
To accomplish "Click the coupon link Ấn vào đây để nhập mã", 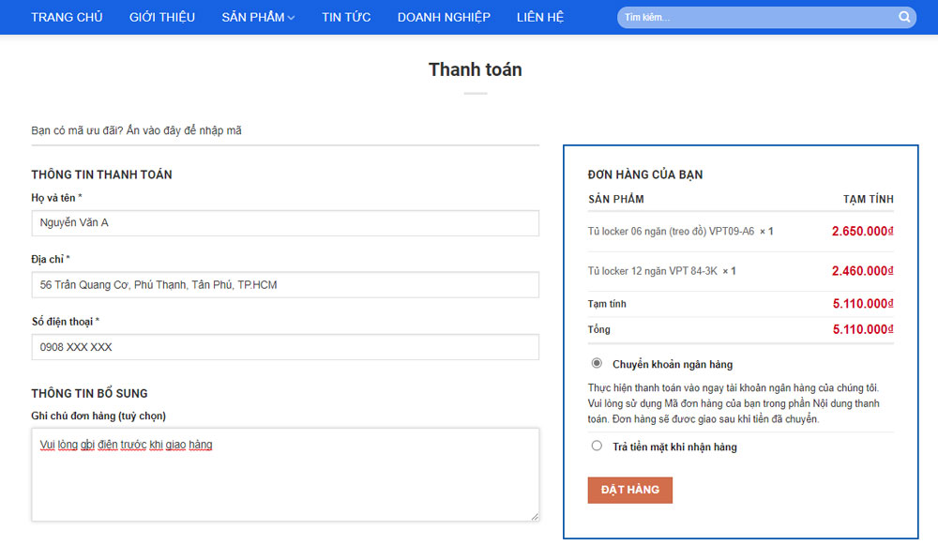I will [x=184, y=130].
